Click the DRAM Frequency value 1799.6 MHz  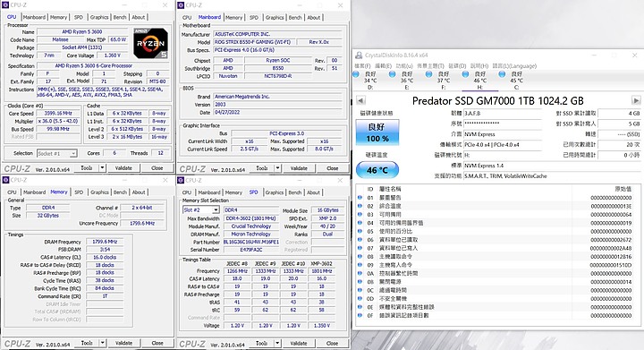pos(105,242)
